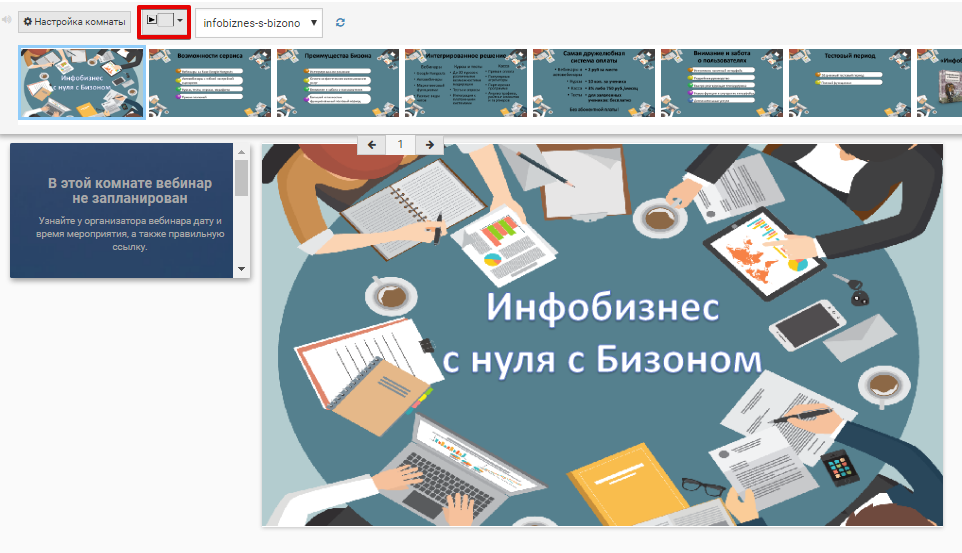Image resolution: width=962 pixels, height=553 pixels.
Task: Select the Внимание и забота thumbnail
Action: coord(722,82)
